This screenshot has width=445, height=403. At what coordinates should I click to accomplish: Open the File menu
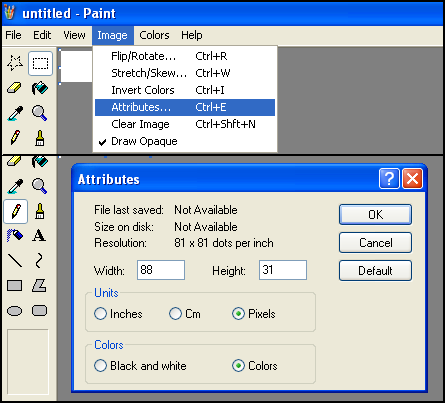click(13, 35)
